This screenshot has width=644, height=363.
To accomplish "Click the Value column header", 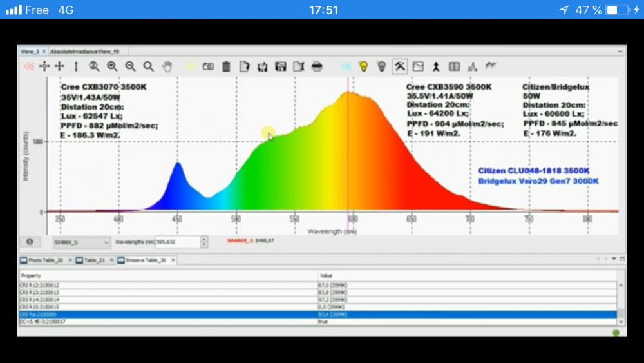I will [468, 275].
